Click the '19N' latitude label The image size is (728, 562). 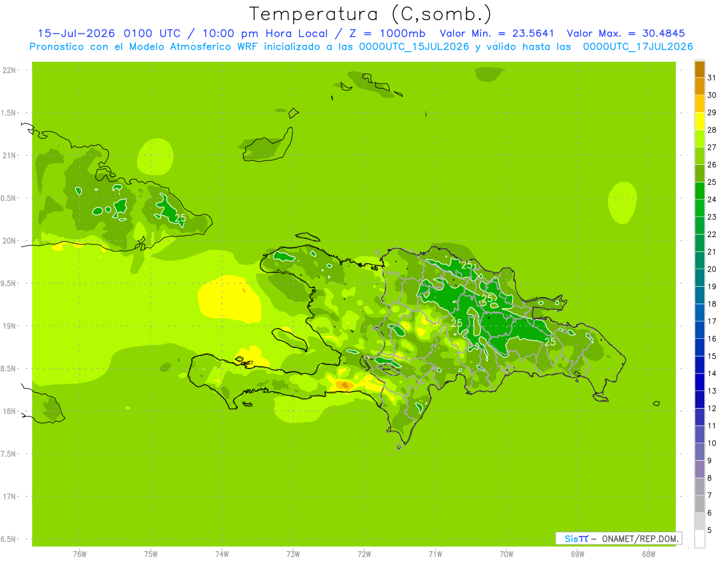point(8,326)
